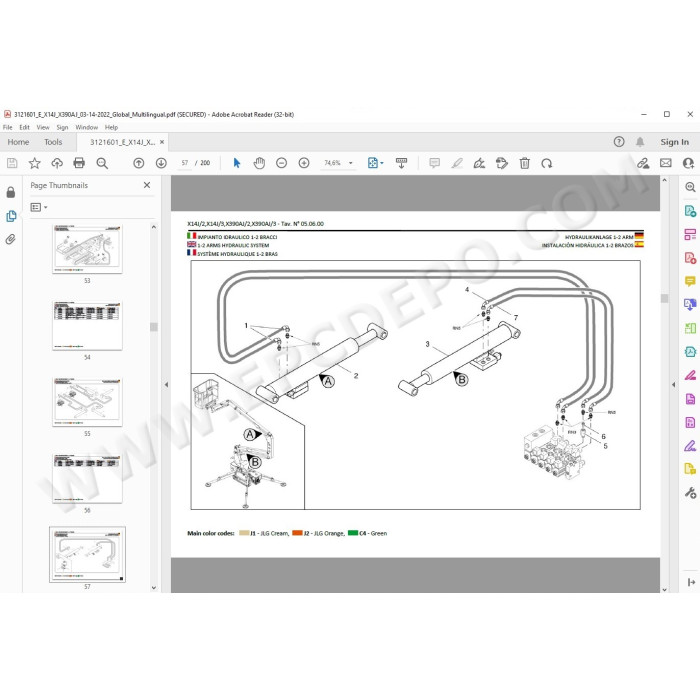Add a sticky note comment
The height and width of the screenshot is (700, 700).
pyautogui.click(x=434, y=163)
